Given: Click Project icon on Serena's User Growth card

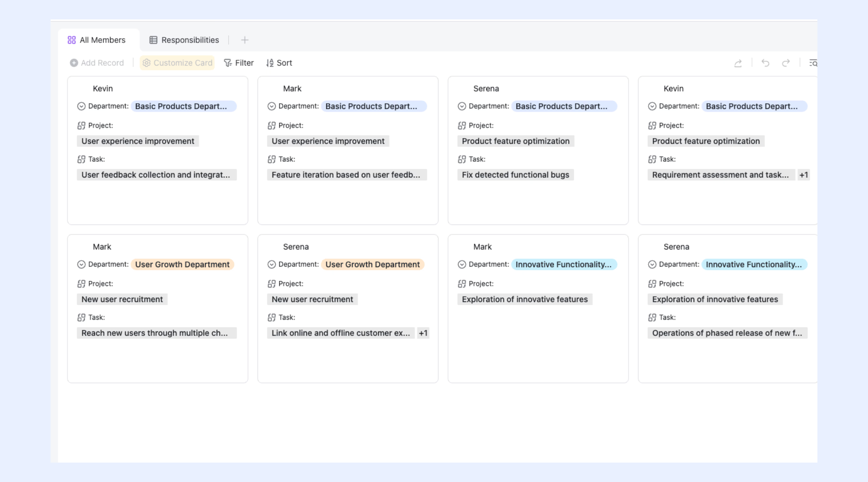Looking at the screenshot, I should coord(272,284).
